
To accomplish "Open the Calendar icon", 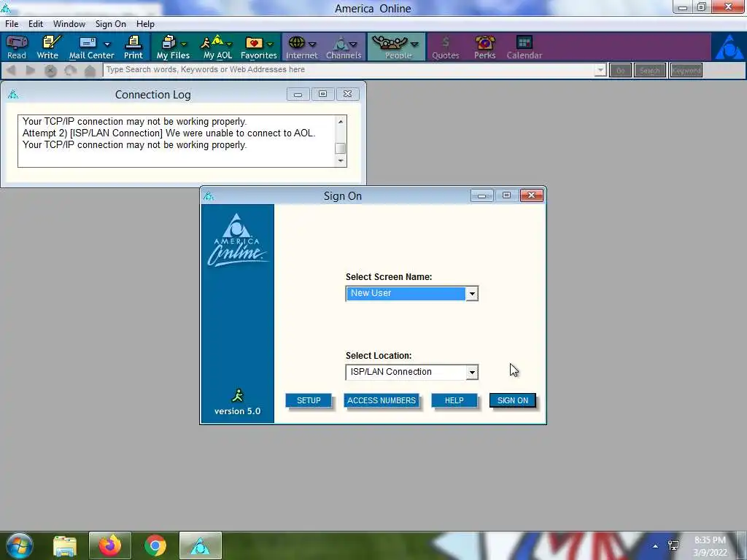I will click(524, 47).
